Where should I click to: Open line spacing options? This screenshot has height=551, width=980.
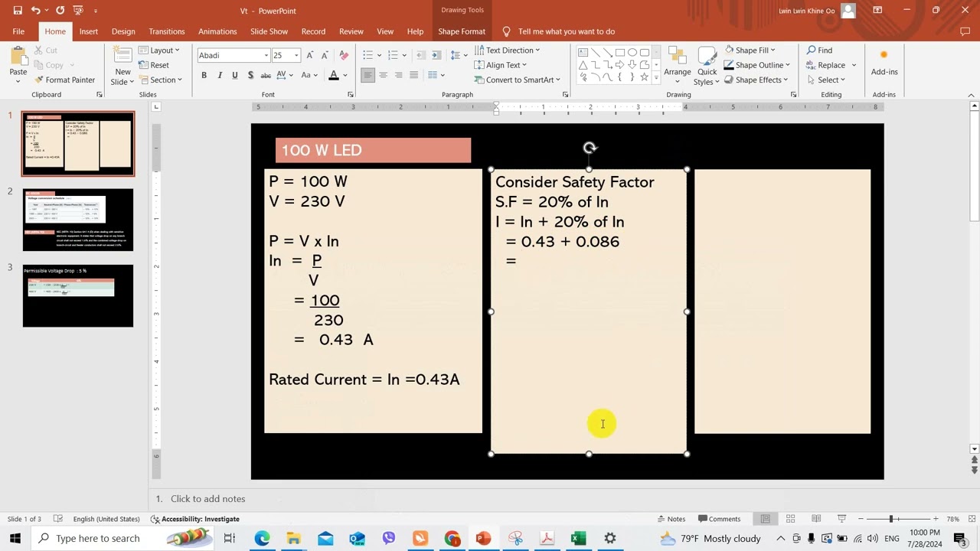coord(459,55)
